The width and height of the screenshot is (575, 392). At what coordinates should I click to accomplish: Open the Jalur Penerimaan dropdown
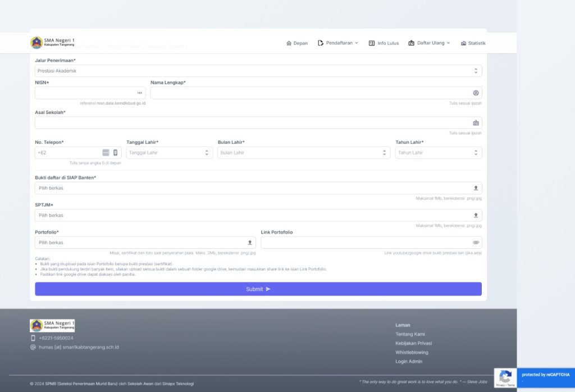tap(258, 71)
